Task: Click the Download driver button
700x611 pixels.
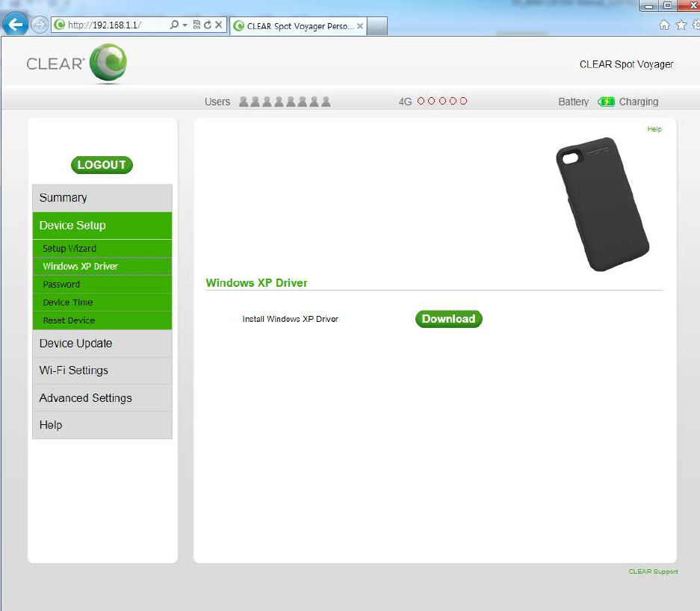Action: tap(449, 319)
